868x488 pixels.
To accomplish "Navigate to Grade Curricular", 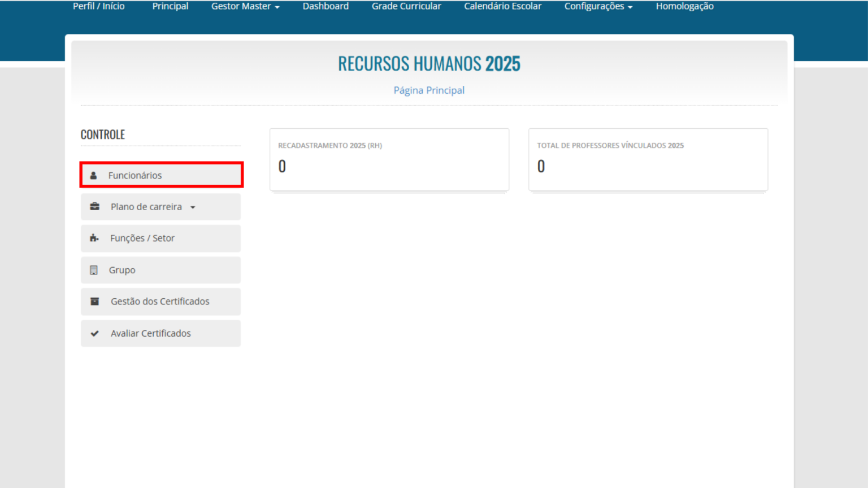I will coord(406,6).
